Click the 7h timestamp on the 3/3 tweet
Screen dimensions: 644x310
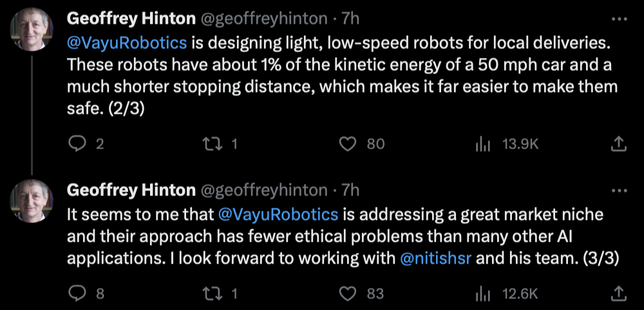pyautogui.click(x=351, y=190)
